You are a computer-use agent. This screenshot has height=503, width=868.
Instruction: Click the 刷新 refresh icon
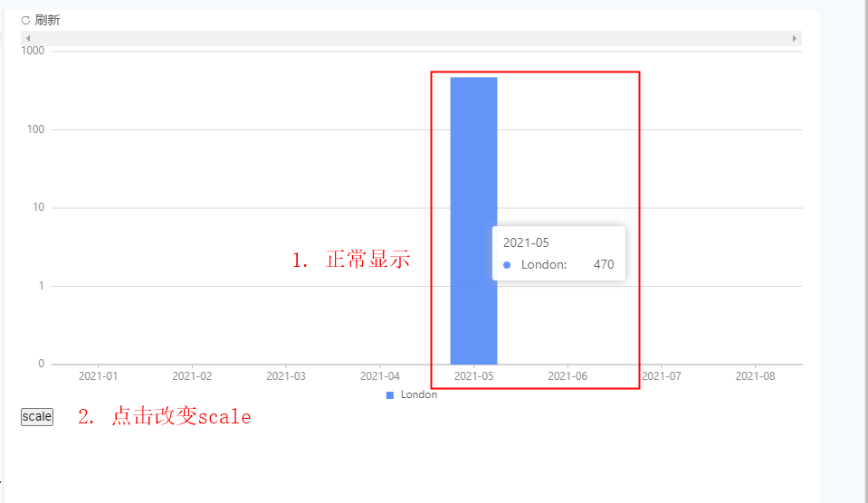[25, 21]
